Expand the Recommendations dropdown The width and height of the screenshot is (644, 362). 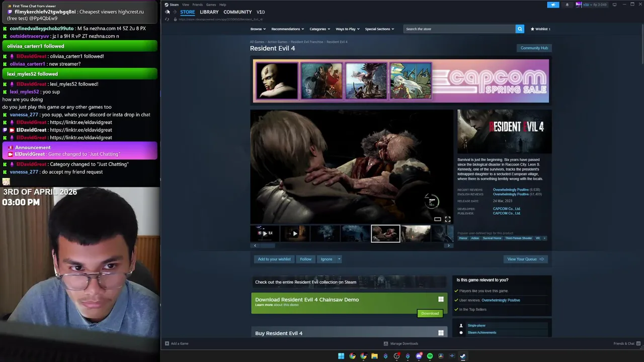tap(287, 29)
